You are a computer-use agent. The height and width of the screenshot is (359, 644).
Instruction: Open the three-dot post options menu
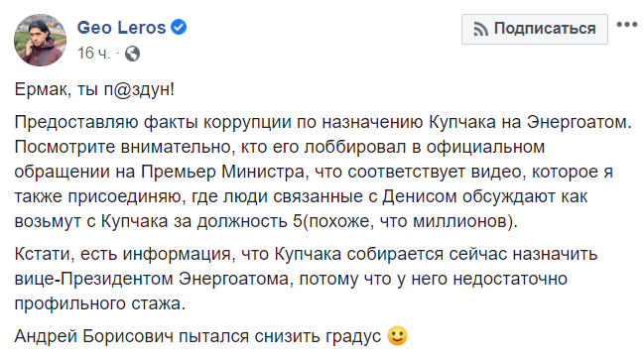pos(627,25)
